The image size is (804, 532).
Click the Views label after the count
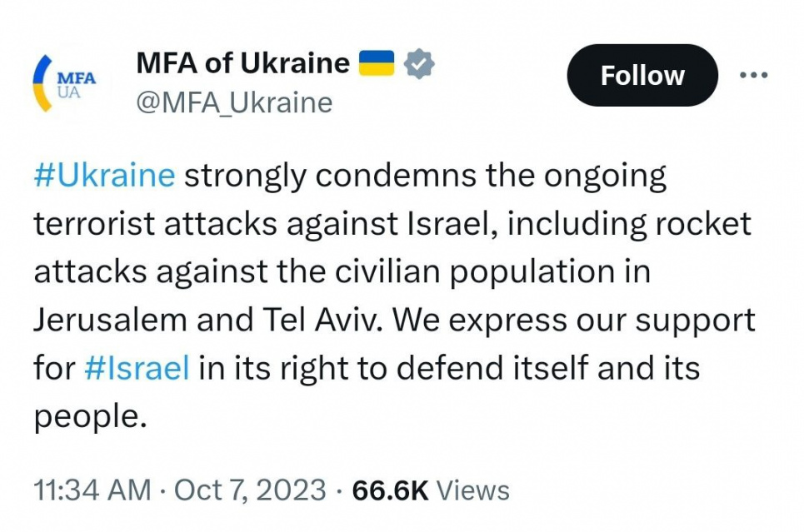473,490
